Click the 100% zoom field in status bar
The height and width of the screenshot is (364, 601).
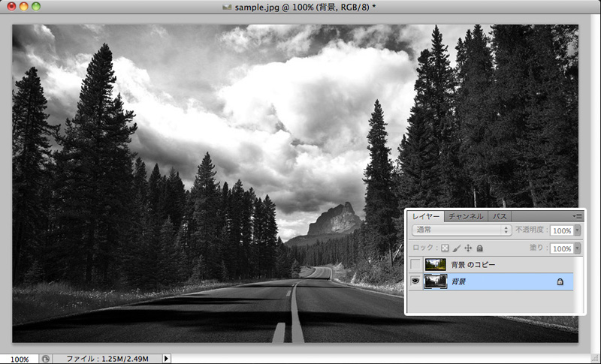click(x=20, y=359)
